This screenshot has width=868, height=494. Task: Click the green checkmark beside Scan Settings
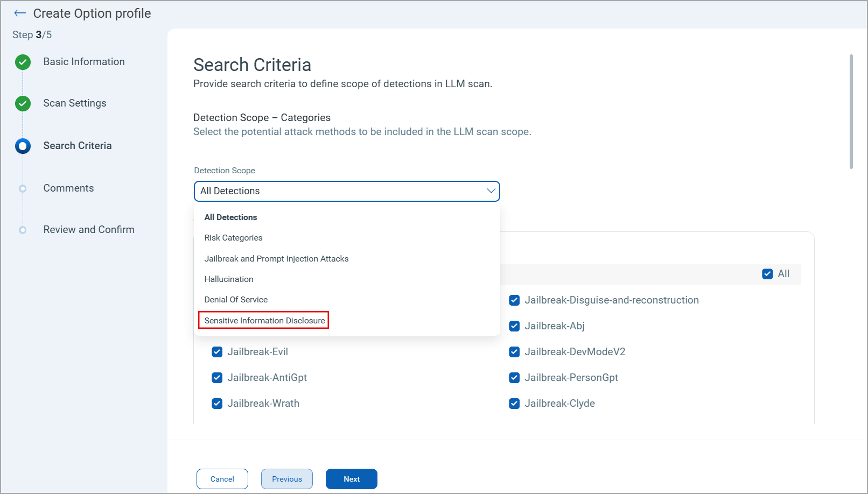pos(23,103)
